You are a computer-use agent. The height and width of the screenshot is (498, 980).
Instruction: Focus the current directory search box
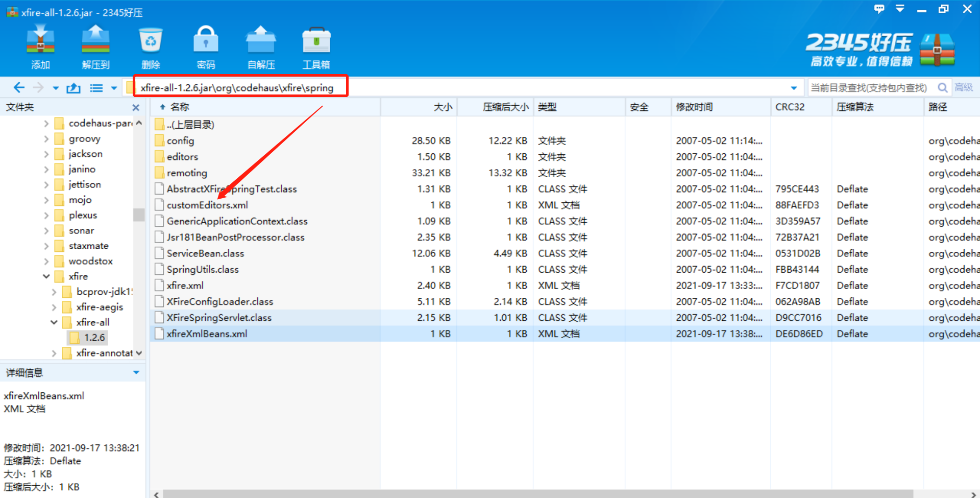pyautogui.click(x=872, y=88)
